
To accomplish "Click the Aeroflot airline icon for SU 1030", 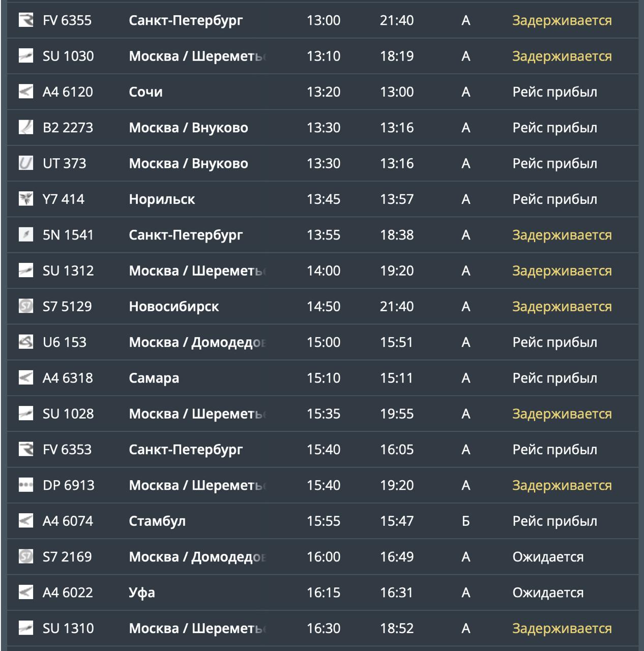I will (25, 56).
